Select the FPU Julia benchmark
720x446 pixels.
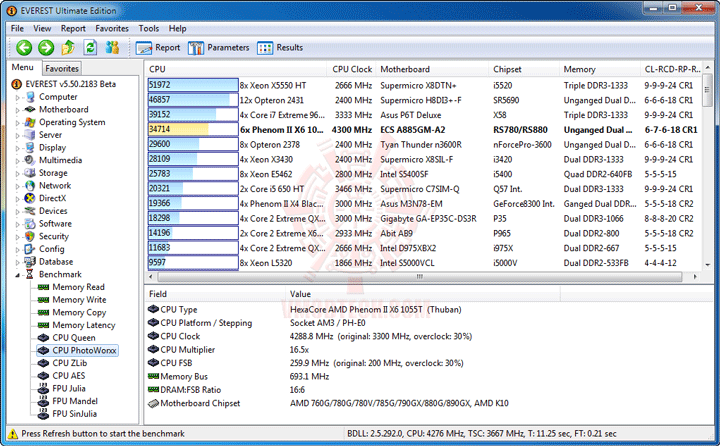(x=69, y=389)
